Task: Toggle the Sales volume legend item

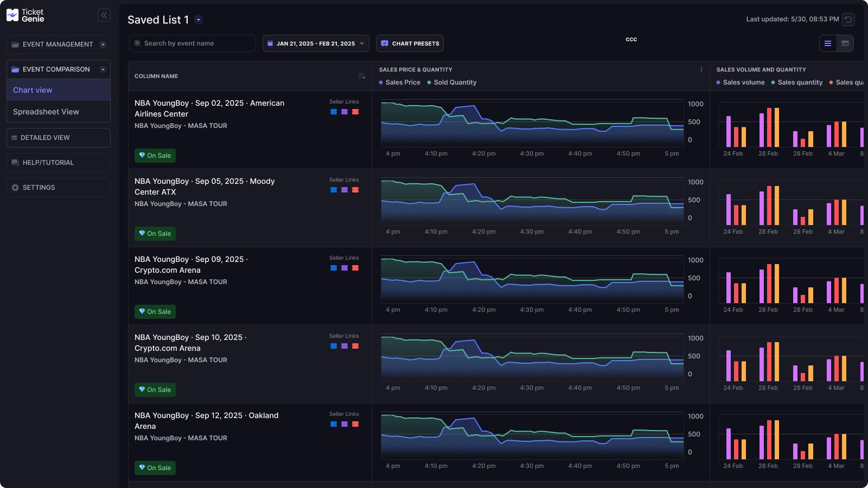Action: (741, 82)
